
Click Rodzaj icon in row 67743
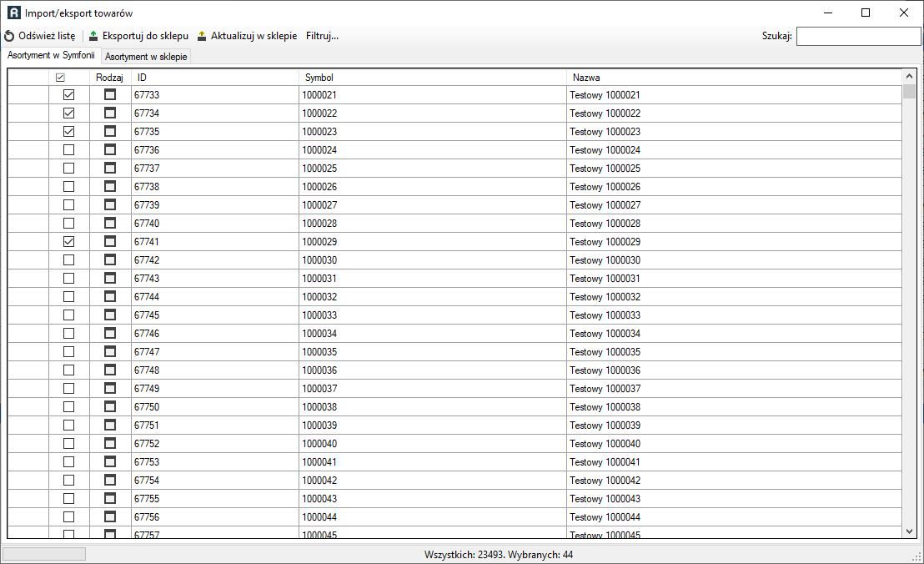point(110,278)
